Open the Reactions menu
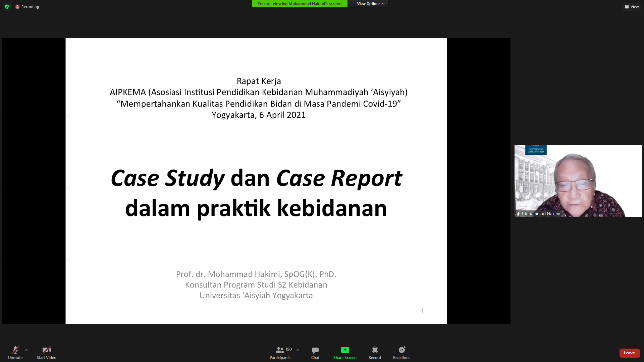Viewport: 644px width, 362px height. tap(401, 353)
